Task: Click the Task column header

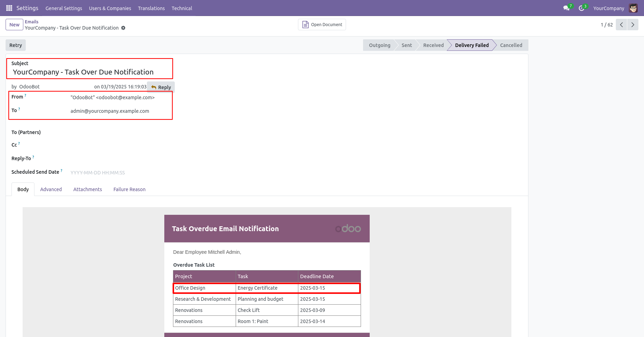Action: (267, 276)
